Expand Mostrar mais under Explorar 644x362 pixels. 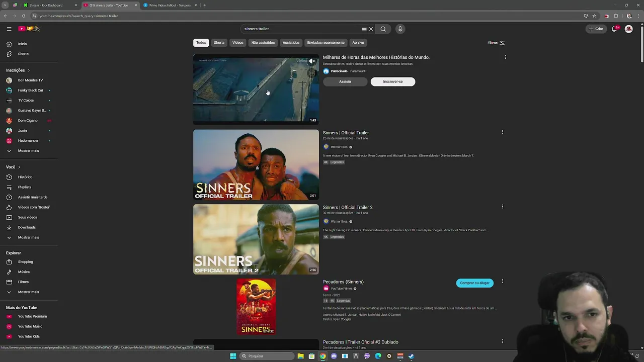29,292
